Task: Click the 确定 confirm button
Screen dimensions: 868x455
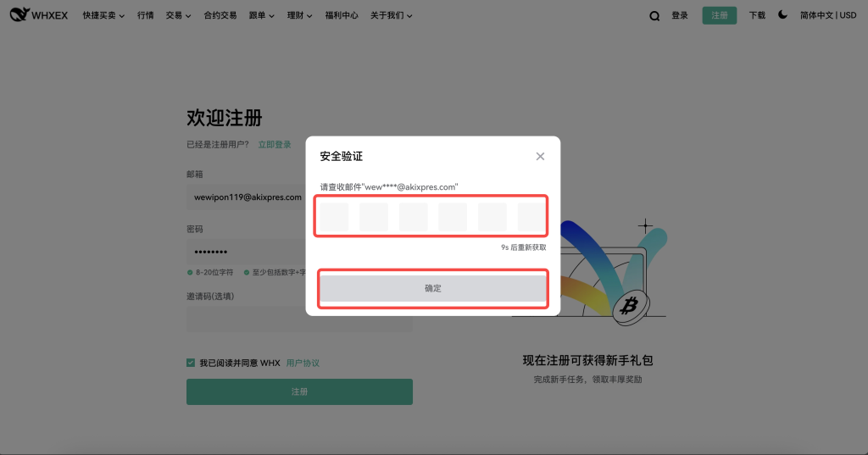Action: (432, 288)
